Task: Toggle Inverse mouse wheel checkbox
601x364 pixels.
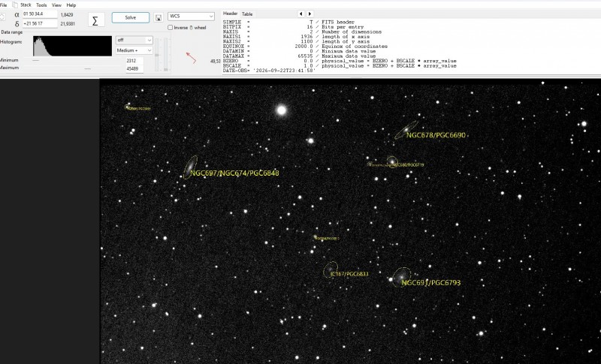Action: point(171,28)
